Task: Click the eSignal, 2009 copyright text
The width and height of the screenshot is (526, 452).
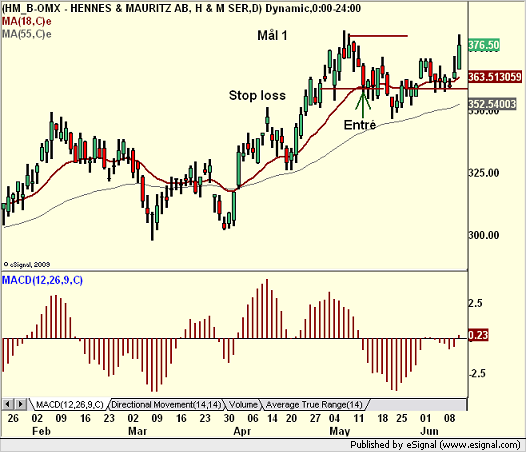Action: click(x=27, y=264)
